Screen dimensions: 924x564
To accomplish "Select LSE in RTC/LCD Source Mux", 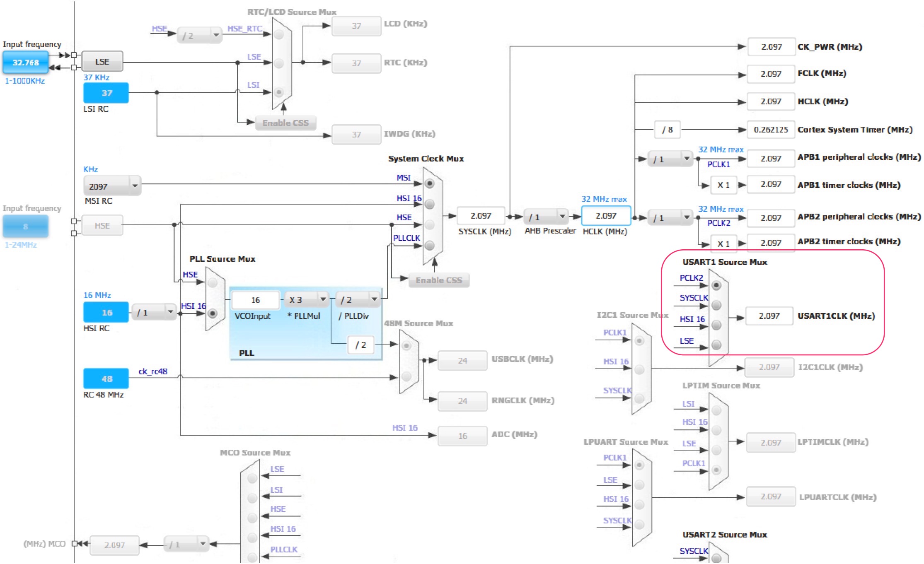I will 279,63.
